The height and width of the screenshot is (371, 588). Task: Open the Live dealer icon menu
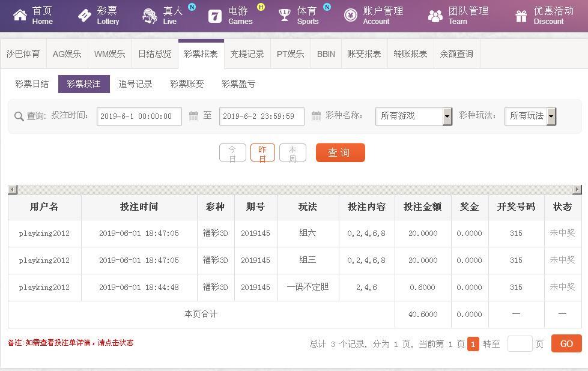pyautogui.click(x=150, y=16)
